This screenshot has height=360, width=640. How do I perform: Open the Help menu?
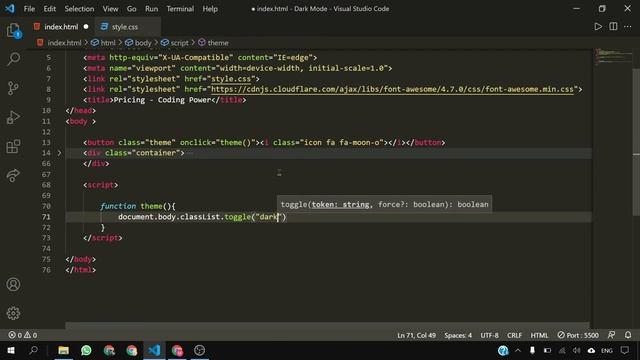(x=210, y=9)
